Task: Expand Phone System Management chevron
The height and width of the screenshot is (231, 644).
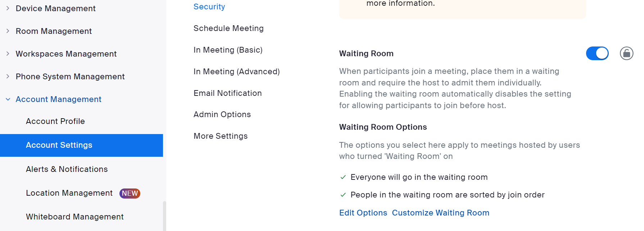Action: coord(8,76)
